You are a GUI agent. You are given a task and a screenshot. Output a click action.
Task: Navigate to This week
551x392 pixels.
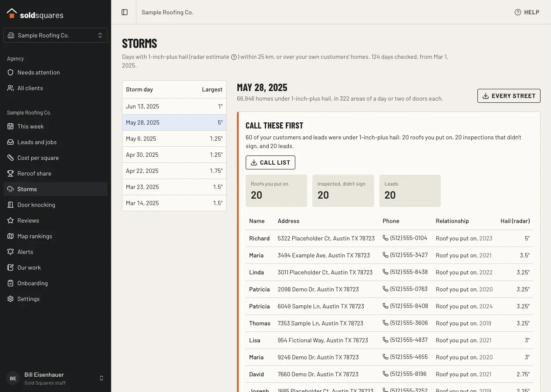click(55, 126)
